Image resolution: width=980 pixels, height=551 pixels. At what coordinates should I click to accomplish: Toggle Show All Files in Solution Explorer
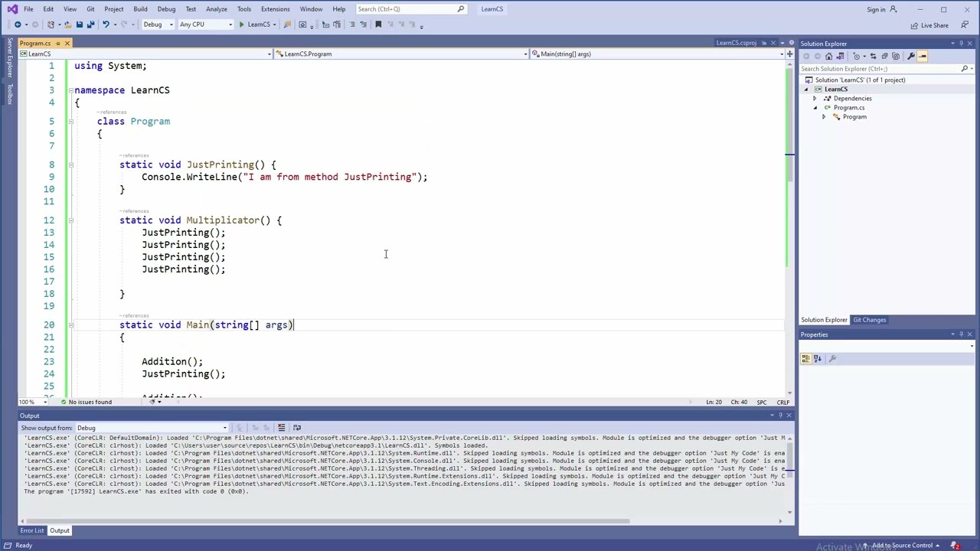(896, 57)
